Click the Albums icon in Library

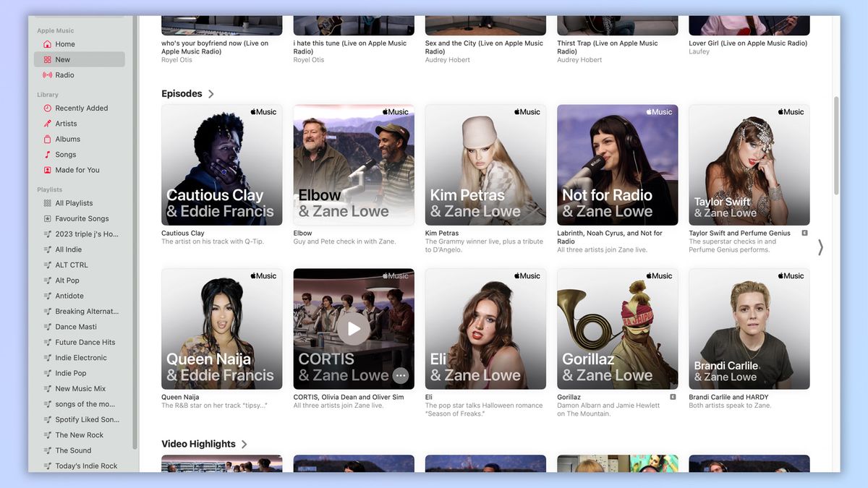47,139
